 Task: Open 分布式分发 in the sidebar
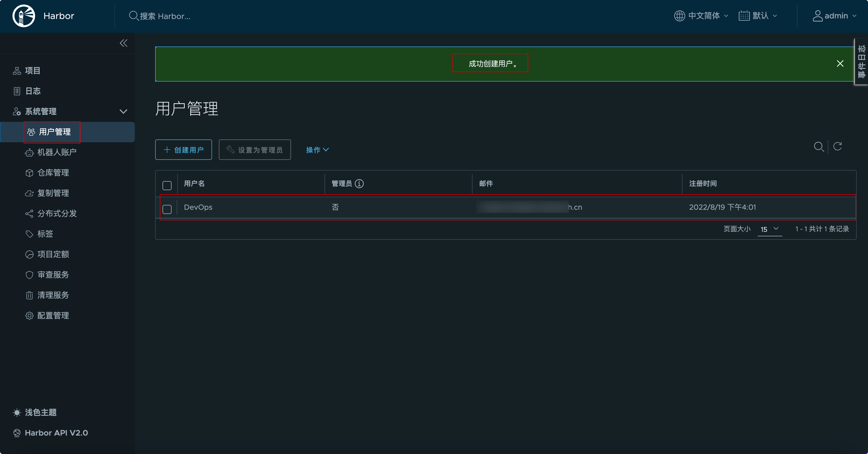pyautogui.click(x=57, y=213)
